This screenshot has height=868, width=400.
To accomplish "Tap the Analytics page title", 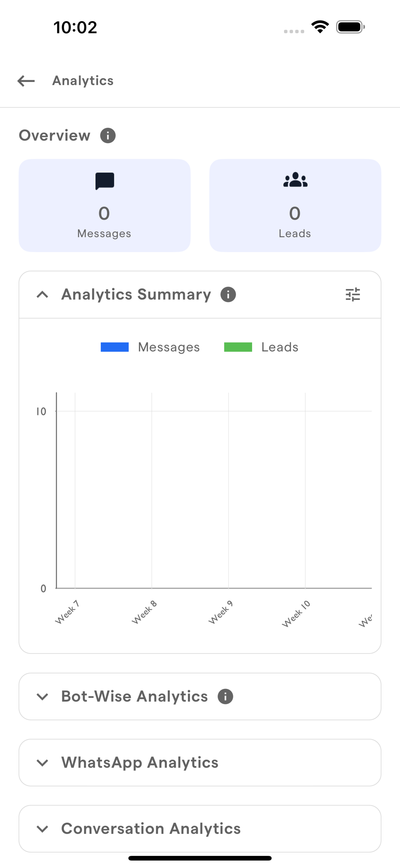I will (83, 81).
